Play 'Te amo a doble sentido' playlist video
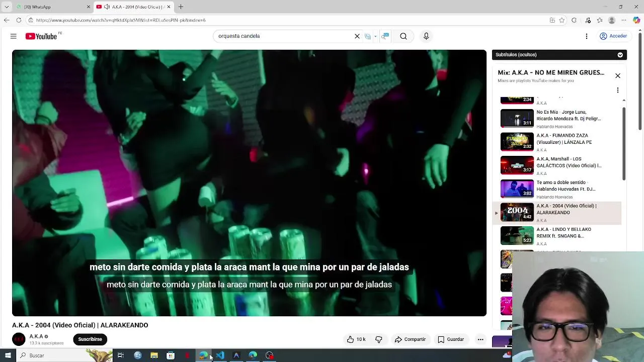Viewport: 644px width, 362px height. 557,189
